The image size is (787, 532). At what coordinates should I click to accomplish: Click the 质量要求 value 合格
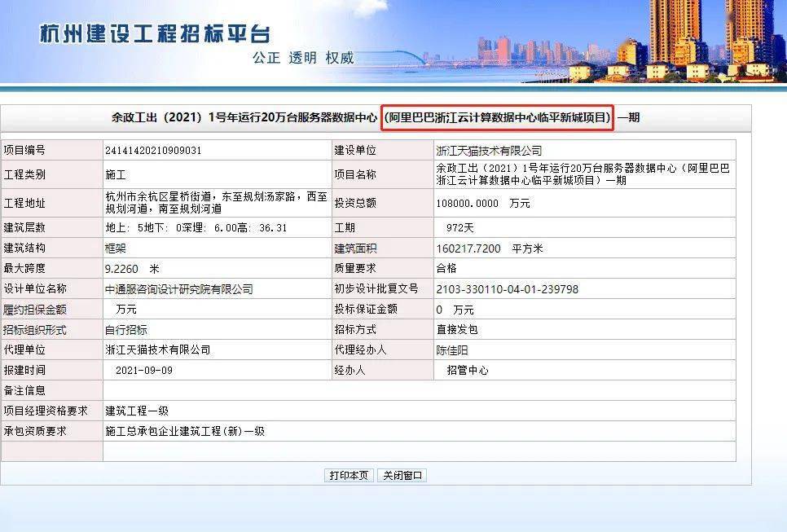coord(446,269)
